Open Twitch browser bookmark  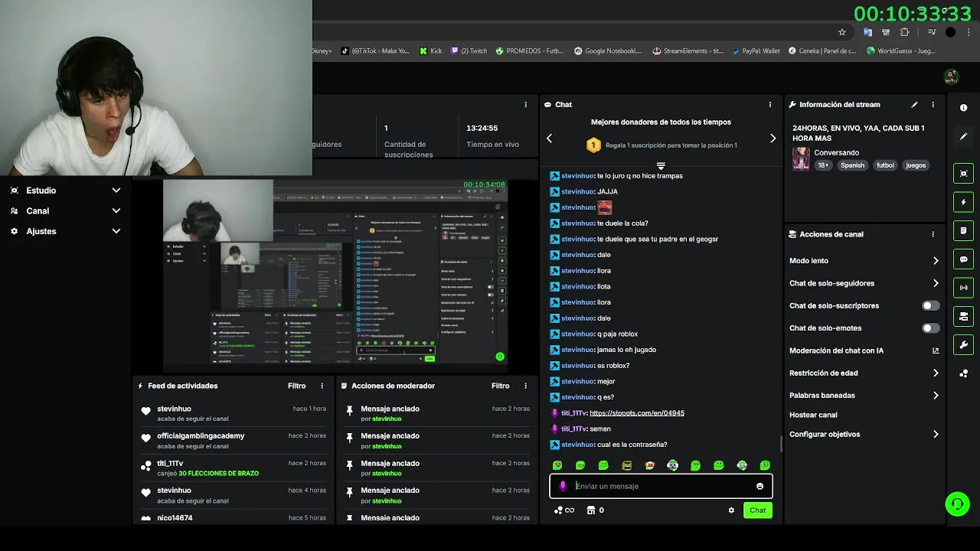[469, 51]
